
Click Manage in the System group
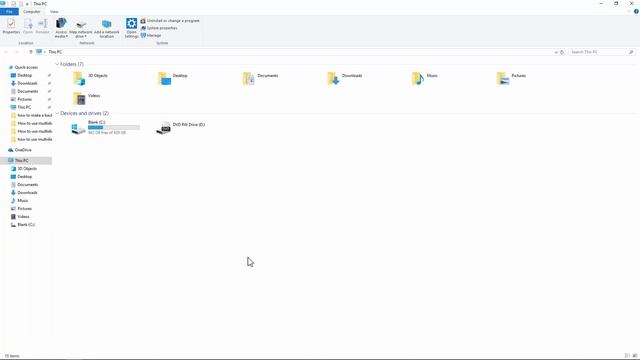pyautogui.click(x=151, y=35)
